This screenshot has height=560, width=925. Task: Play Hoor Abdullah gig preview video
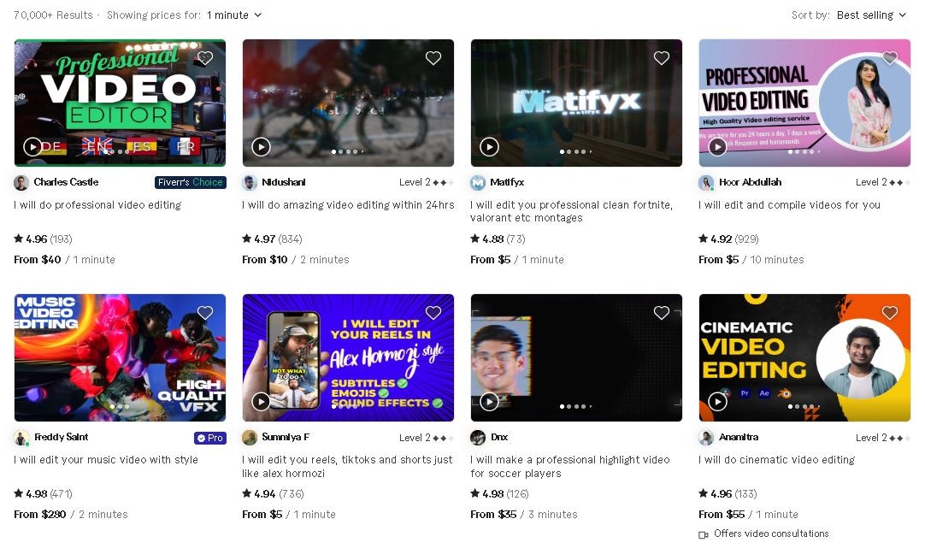(717, 146)
